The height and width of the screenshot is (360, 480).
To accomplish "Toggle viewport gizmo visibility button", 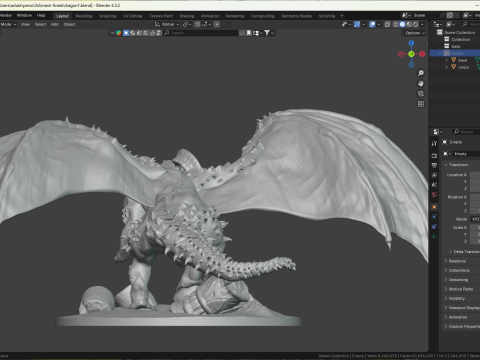I will pos(357,24).
